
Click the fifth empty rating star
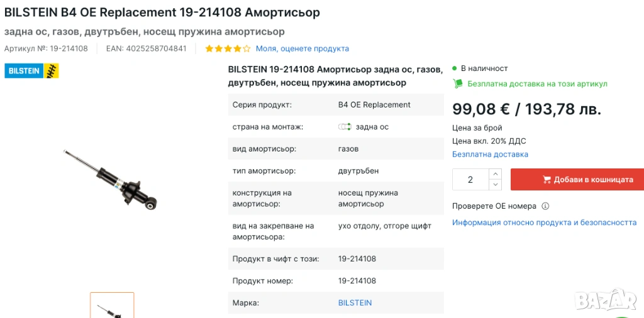(247, 49)
